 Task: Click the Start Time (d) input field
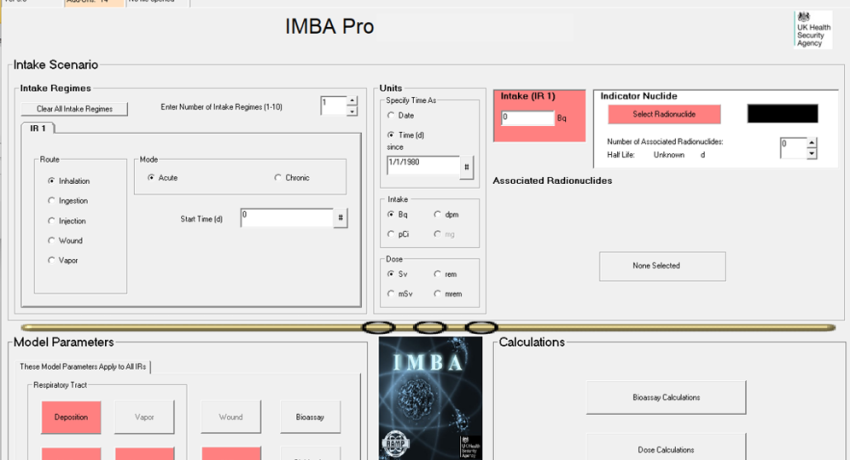[287, 217]
